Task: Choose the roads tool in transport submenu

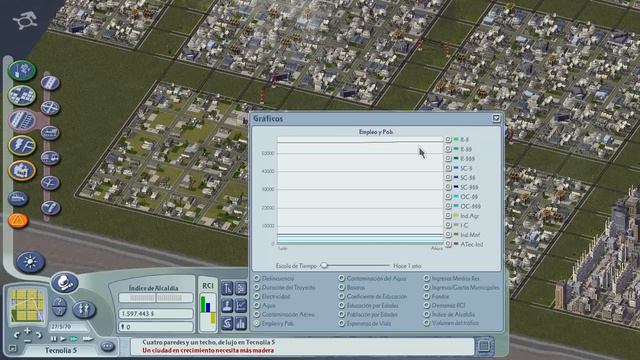Action: (50, 83)
